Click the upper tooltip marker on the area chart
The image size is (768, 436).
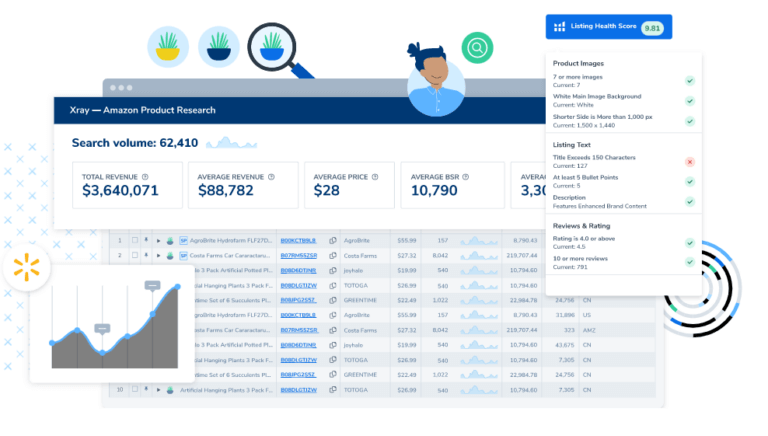coord(152,286)
